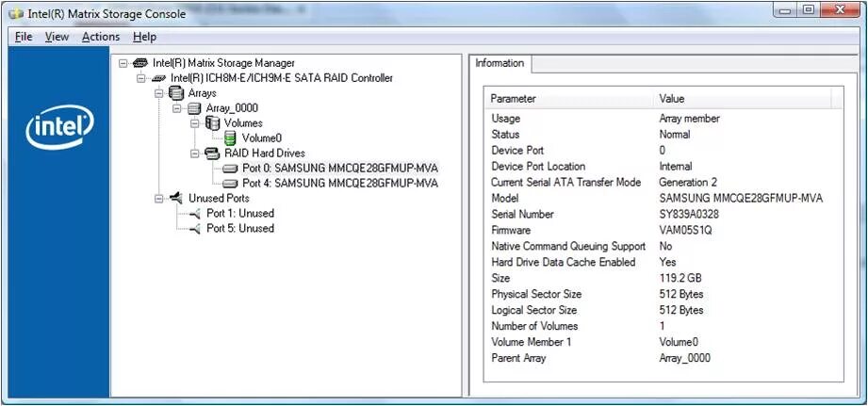This screenshot has width=868, height=406.
Task: Collapse the Array_0000 node
Action: tap(176, 108)
